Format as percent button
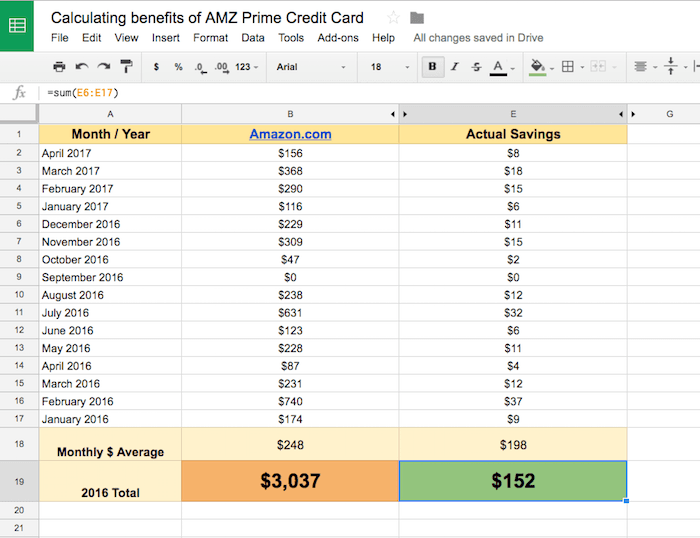The width and height of the screenshot is (700, 538). pyautogui.click(x=178, y=67)
